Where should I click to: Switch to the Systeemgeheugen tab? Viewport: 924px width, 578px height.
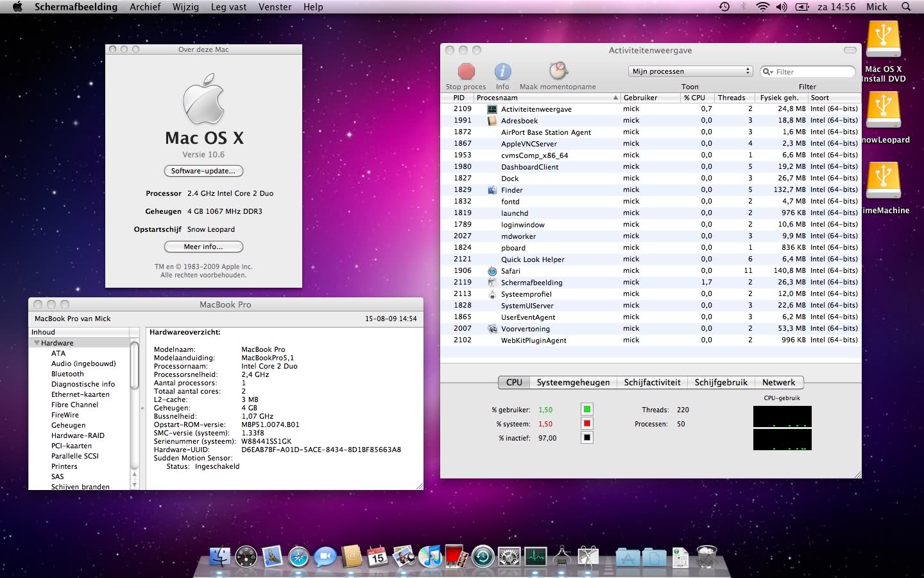click(573, 382)
